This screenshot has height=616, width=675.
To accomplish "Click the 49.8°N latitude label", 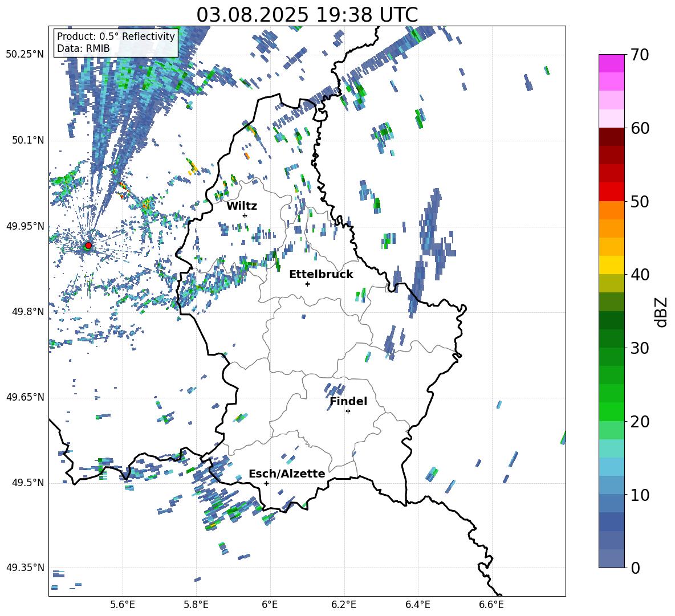I will click(28, 312).
